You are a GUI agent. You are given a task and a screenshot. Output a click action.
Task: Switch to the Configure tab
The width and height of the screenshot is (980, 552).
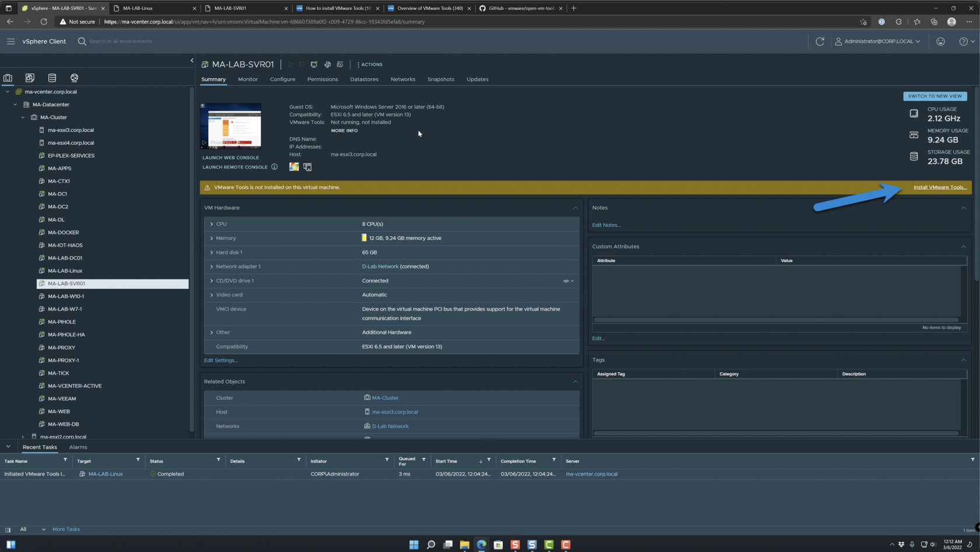pyautogui.click(x=282, y=79)
